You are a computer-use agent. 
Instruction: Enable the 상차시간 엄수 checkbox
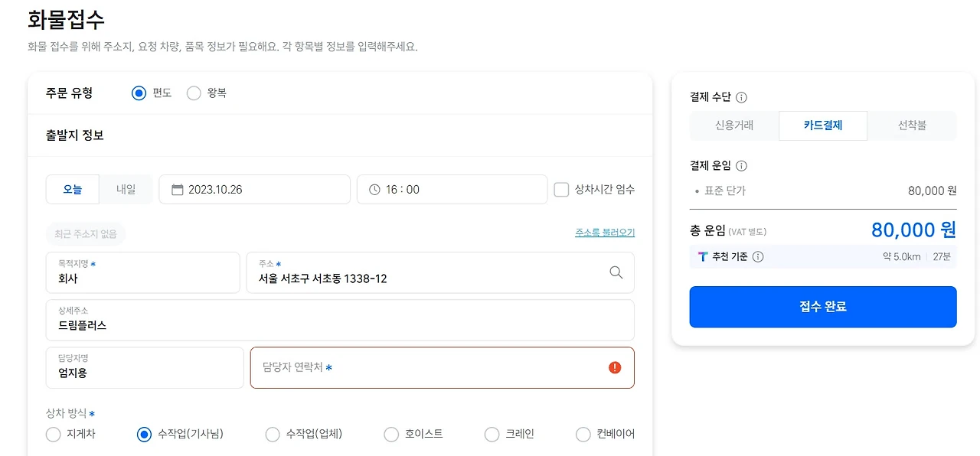[x=561, y=190]
